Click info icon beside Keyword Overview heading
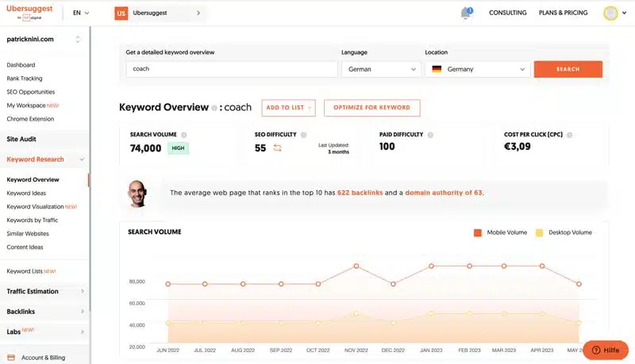635x364 pixels. point(214,108)
